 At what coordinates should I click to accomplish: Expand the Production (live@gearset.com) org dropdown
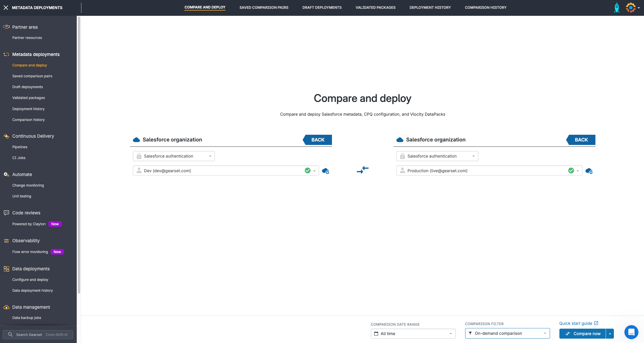tap(578, 171)
